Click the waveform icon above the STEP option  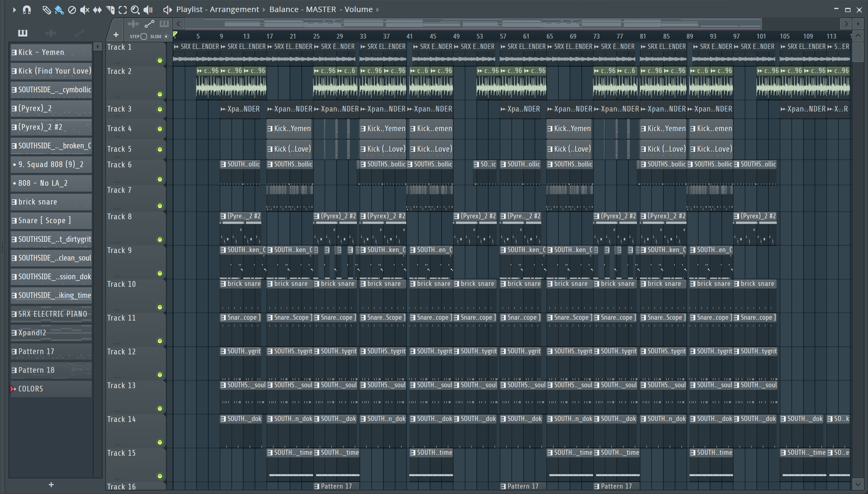coord(133,24)
